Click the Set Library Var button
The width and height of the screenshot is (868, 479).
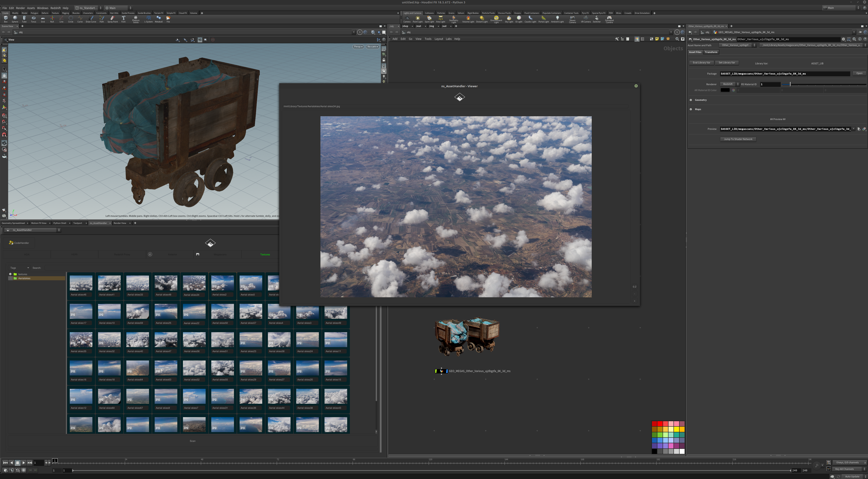pyautogui.click(x=726, y=63)
